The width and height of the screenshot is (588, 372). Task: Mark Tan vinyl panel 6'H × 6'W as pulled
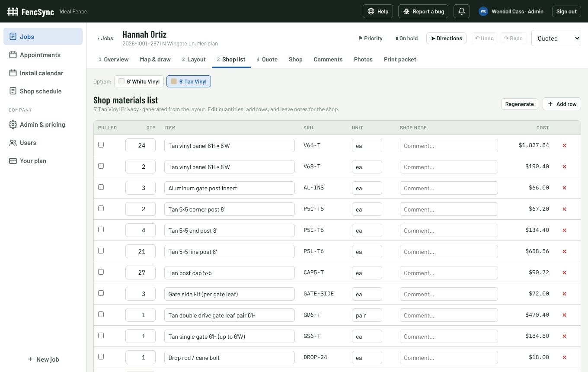point(101,145)
